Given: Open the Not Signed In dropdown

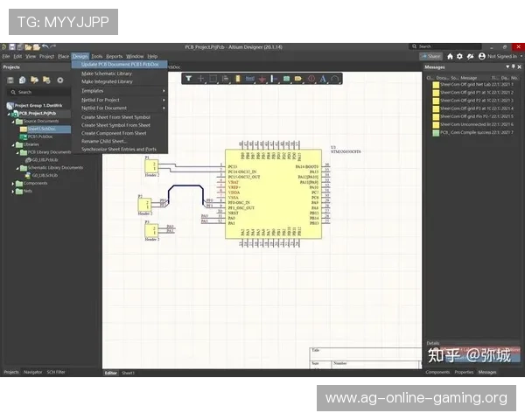Looking at the screenshot, I should click(521, 56).
